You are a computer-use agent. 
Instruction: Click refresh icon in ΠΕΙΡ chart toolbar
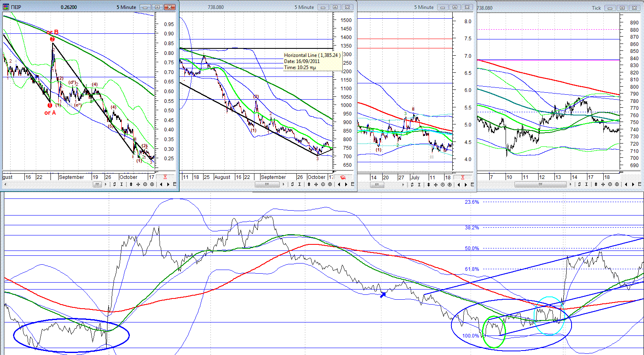pos(114,184)
